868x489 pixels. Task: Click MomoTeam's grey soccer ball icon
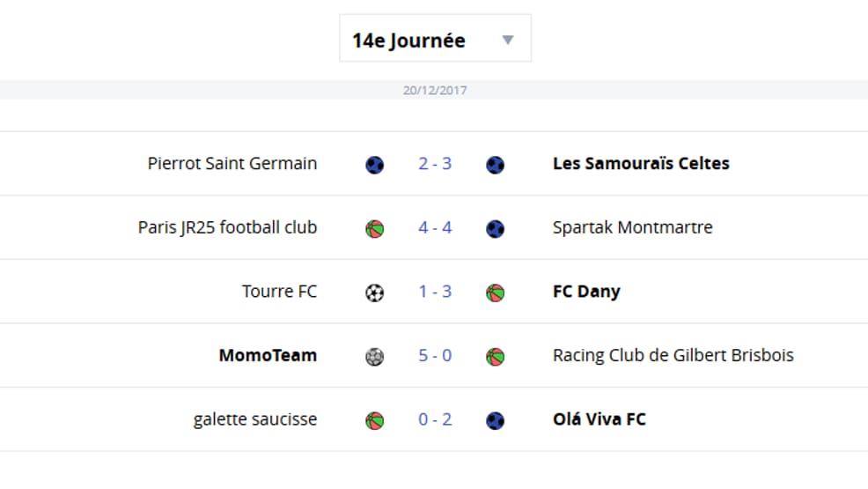click(x=375, y=356)
